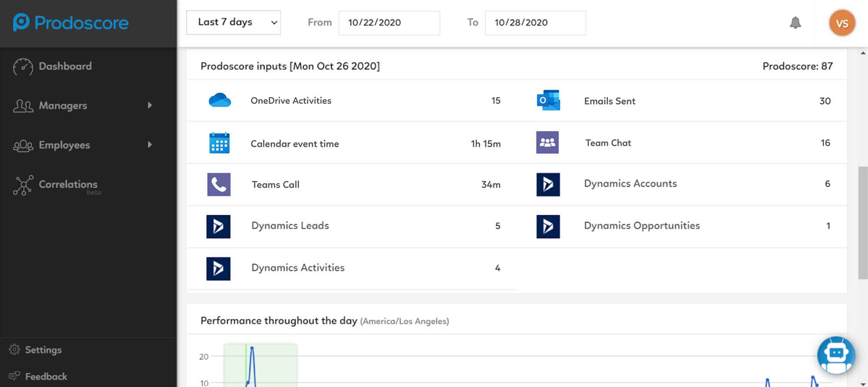Viewport: 868px width, 387px height.
Task: Open Settings
Action: click(43, 350)
